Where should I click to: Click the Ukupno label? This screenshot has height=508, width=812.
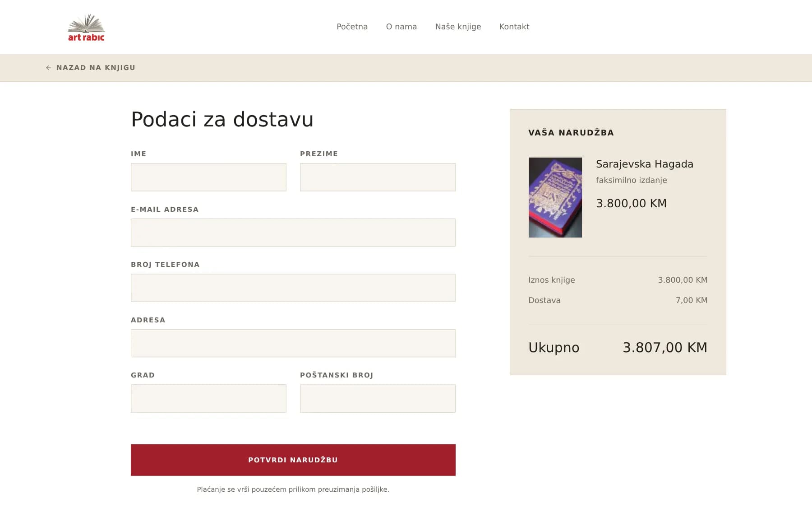tap(554, 348)
